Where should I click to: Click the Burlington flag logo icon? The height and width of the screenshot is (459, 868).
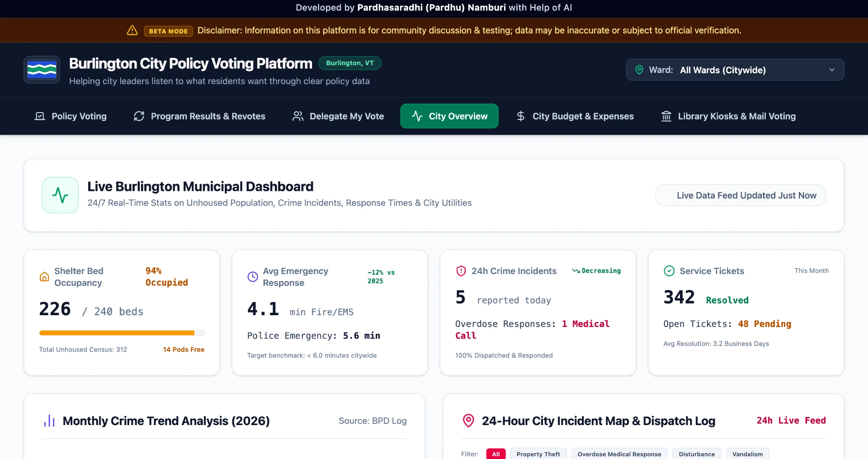pos(42,70)
